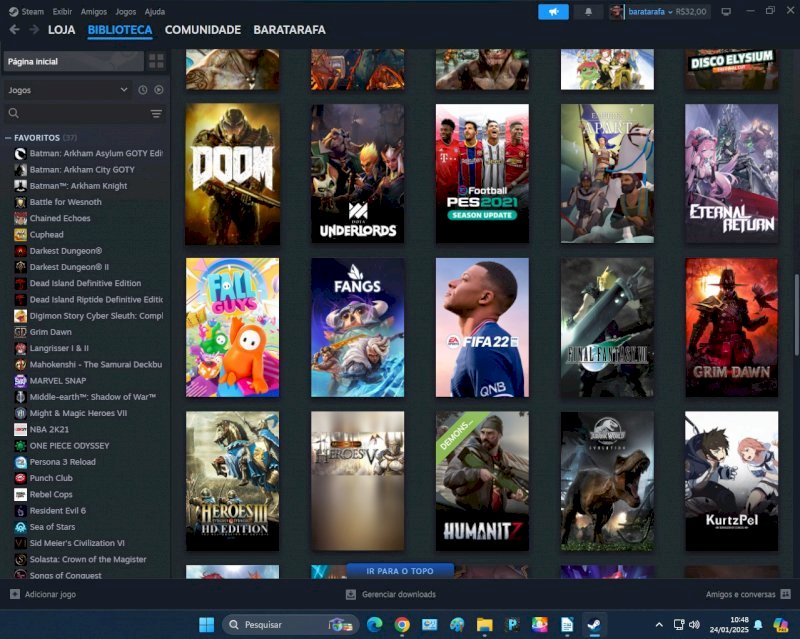Open File Explorer from taskbar
800x639 pixels.
[485, 624]
